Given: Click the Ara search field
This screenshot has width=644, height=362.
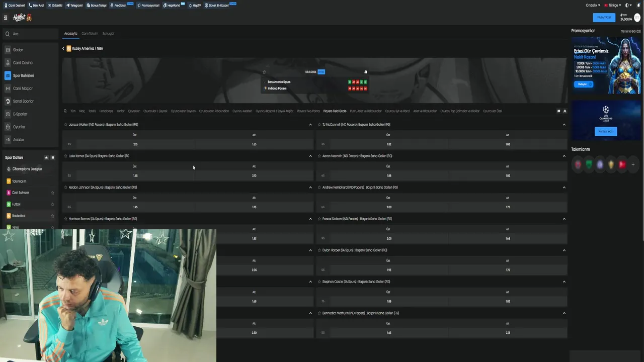Looking at the screenshot, I should (30, 34).
